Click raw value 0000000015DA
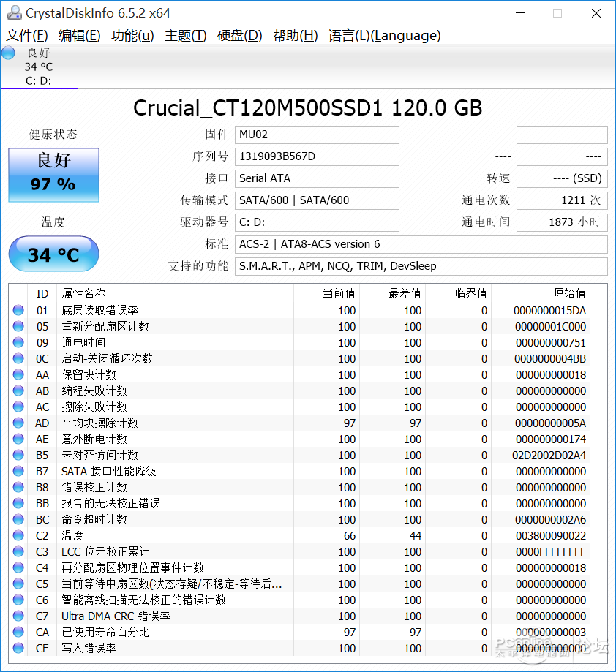 click(549, 310)
